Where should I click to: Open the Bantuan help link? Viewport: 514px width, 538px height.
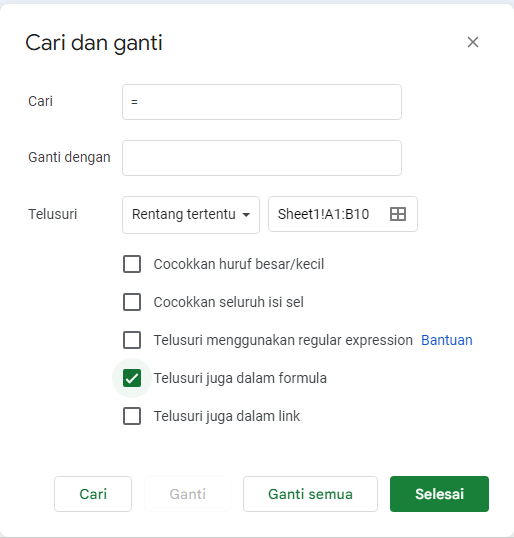(447, 340)
